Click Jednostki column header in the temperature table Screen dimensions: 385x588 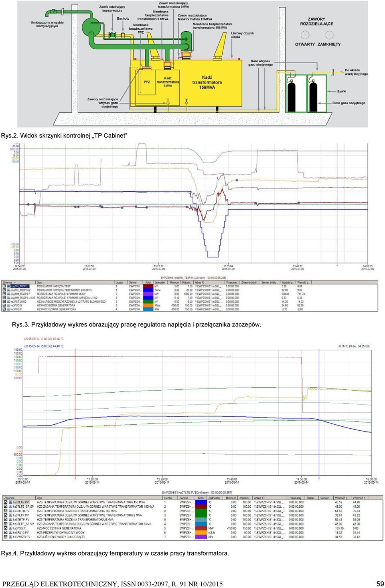(214, 498)
